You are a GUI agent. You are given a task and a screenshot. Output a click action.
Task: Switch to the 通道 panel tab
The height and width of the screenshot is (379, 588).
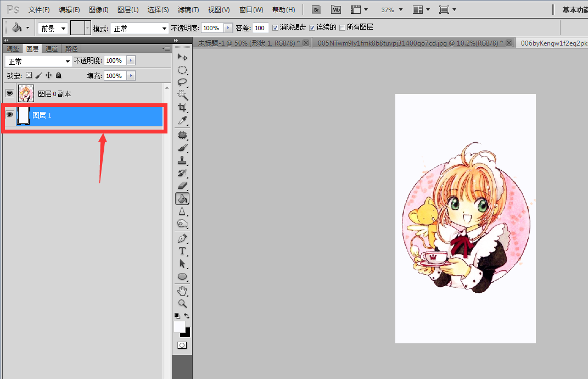(x=52, y=49)
